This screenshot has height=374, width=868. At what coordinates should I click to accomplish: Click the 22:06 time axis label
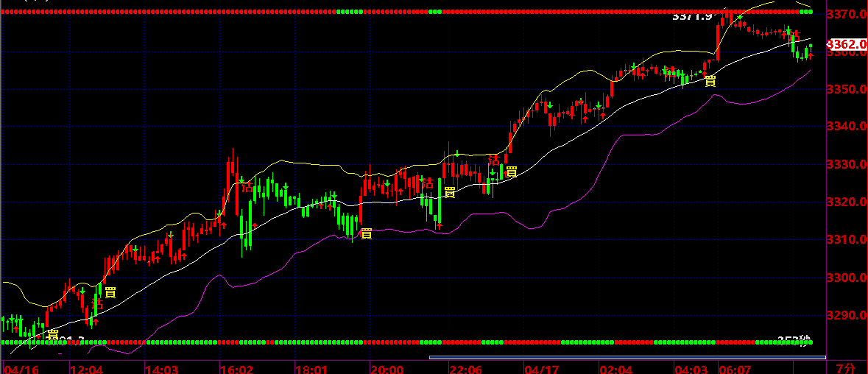click(465, 369)
